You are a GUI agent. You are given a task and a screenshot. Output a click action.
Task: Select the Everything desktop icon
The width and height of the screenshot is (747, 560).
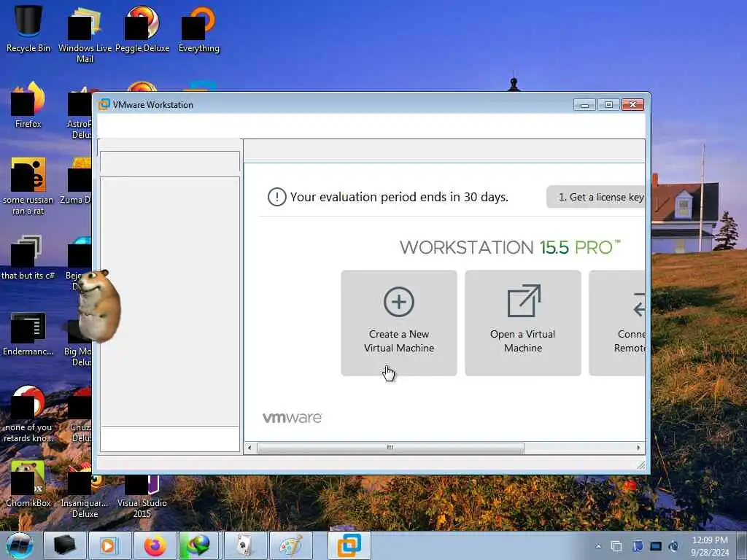click(198, 29)
